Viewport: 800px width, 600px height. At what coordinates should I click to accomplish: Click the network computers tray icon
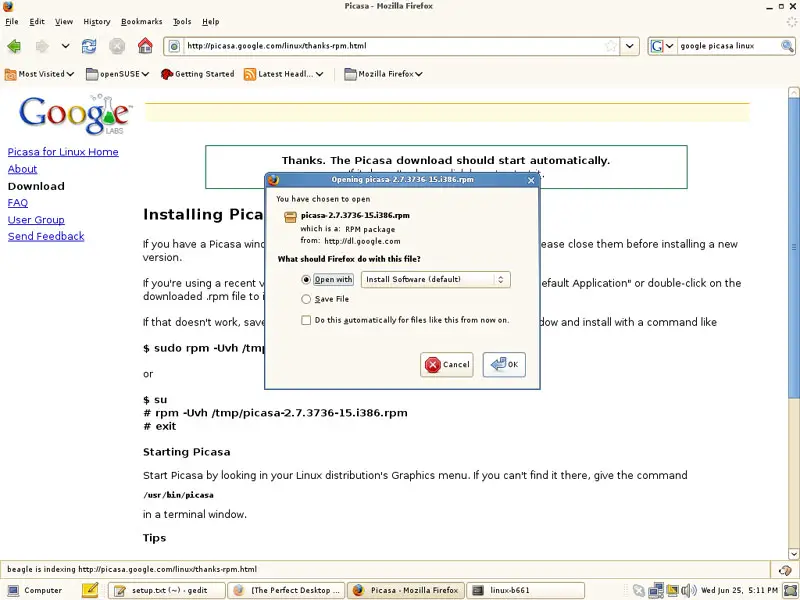[x=656, y=591]
